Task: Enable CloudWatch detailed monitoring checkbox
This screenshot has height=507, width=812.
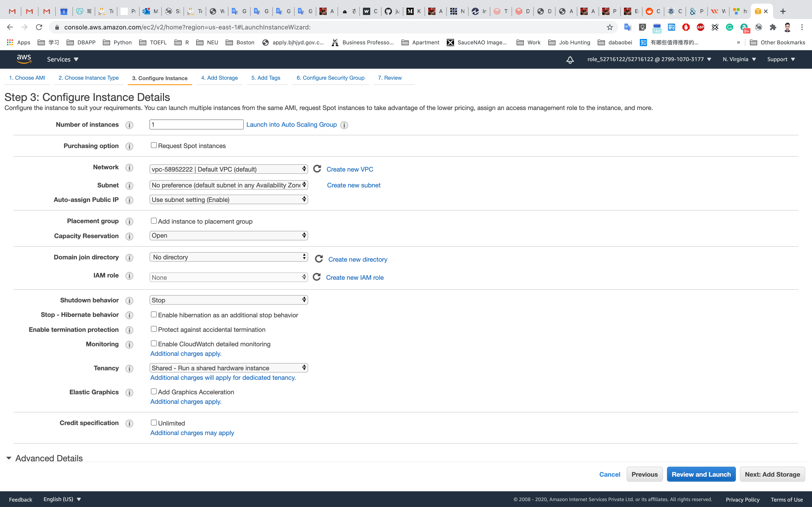Action: 154,343
